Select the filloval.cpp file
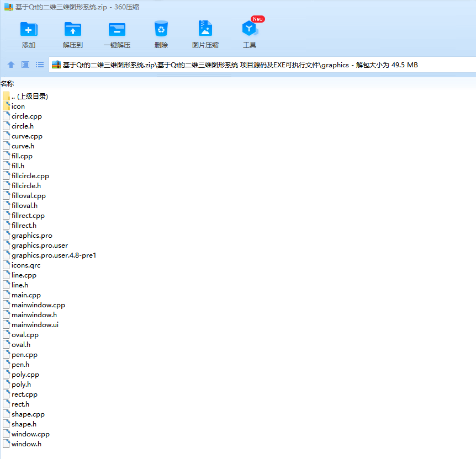The width and height of the screenshot is (476, 459). click(x=24, y=196)
